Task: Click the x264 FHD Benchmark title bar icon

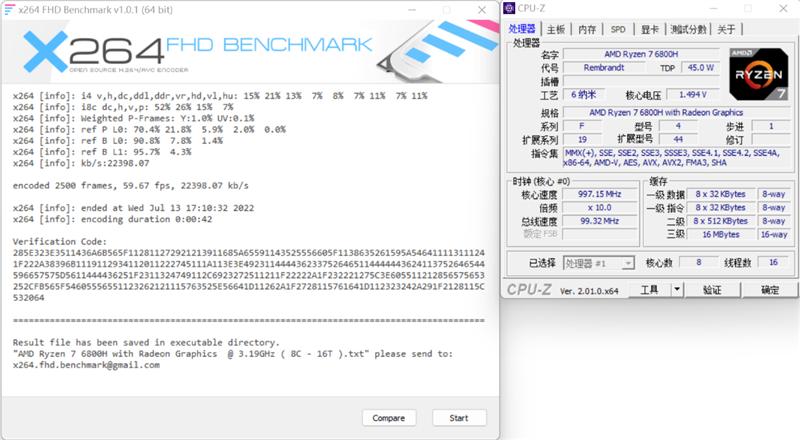Action: click(10, 10)
